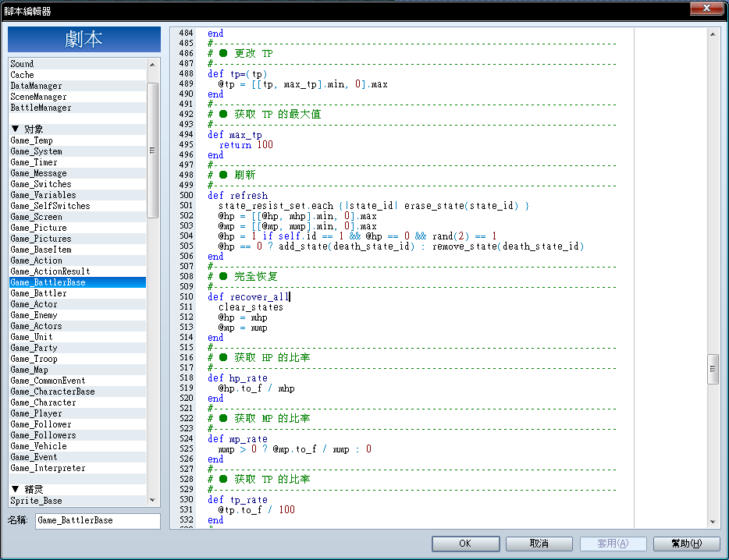Click the 取消 cancel button
Image resolution: width=729 pixels, height=560 pixels.
(539, 544)
